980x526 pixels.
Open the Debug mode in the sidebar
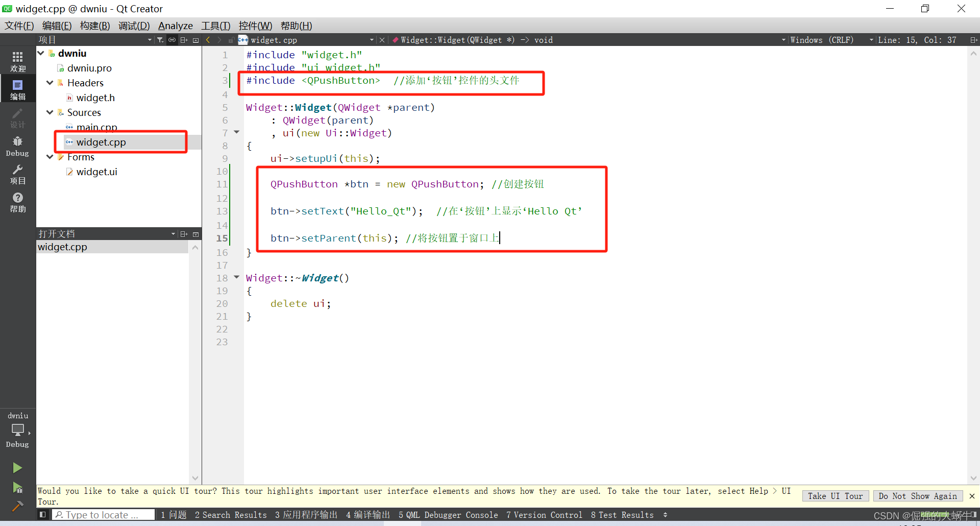[18, 146]
